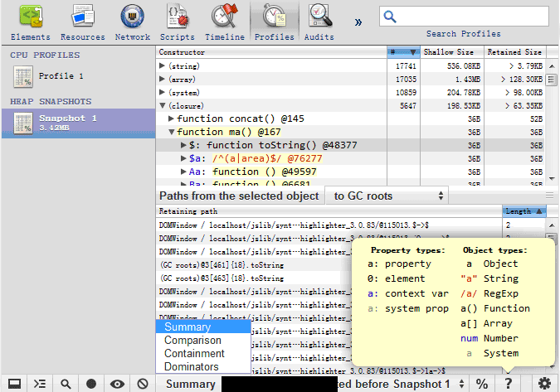
Task: Open the Elements panel
Action: (x=31, y=23)
